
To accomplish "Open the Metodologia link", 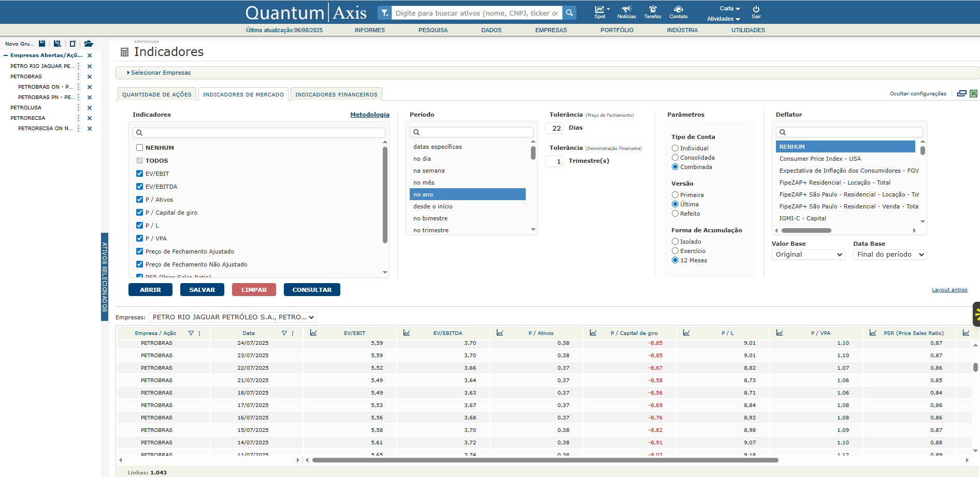I will click(x=370, y=115).
